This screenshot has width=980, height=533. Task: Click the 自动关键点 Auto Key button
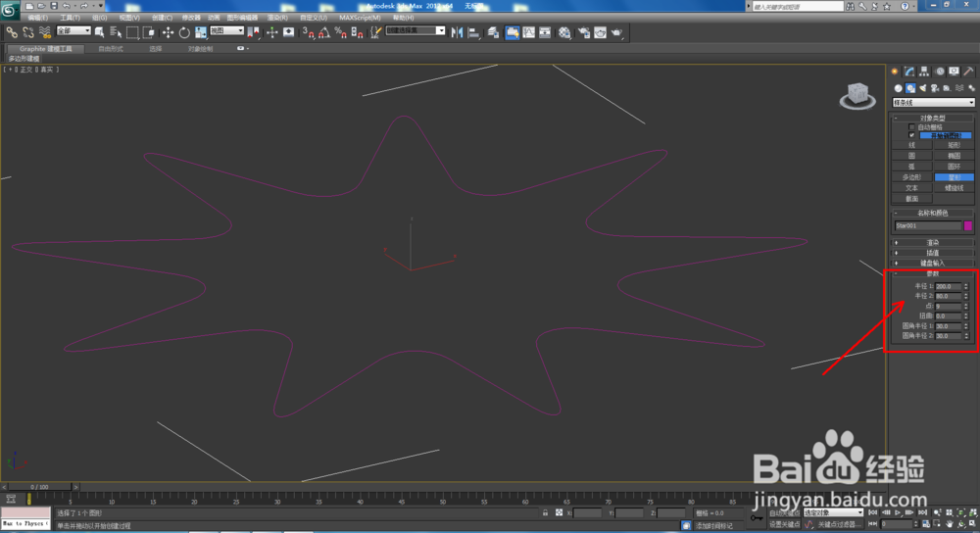click(x=784, y=513)
